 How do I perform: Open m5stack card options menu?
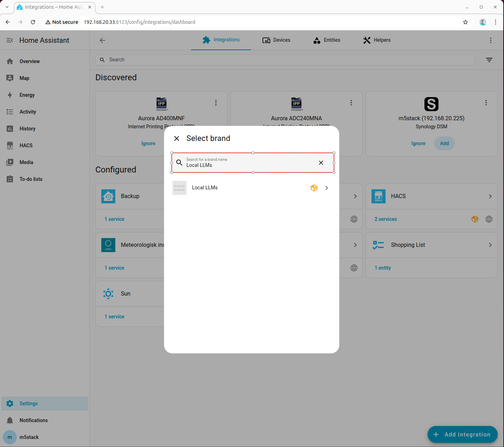(x=486, y=103)
